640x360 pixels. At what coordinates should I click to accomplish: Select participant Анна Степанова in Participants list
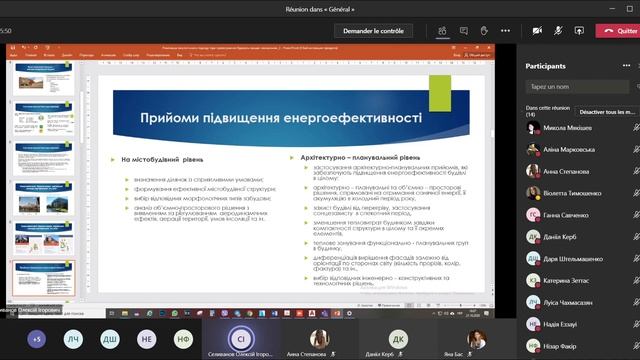(x=582, y=171)
